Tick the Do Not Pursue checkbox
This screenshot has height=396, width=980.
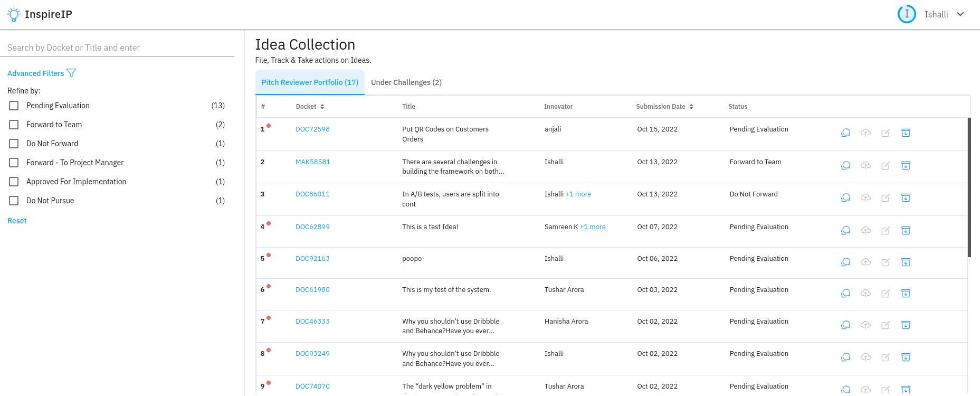pyautogui.click(x=14, y=201)
